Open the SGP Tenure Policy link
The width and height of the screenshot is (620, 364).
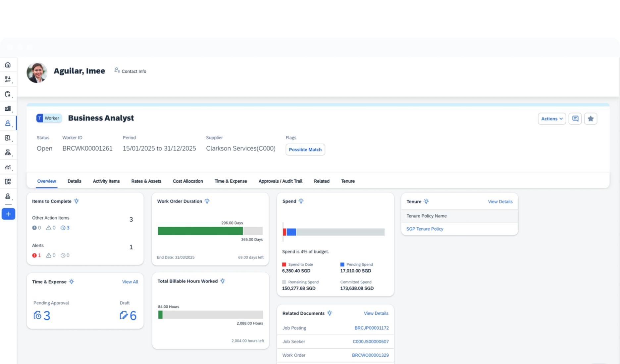pos(425,229)
